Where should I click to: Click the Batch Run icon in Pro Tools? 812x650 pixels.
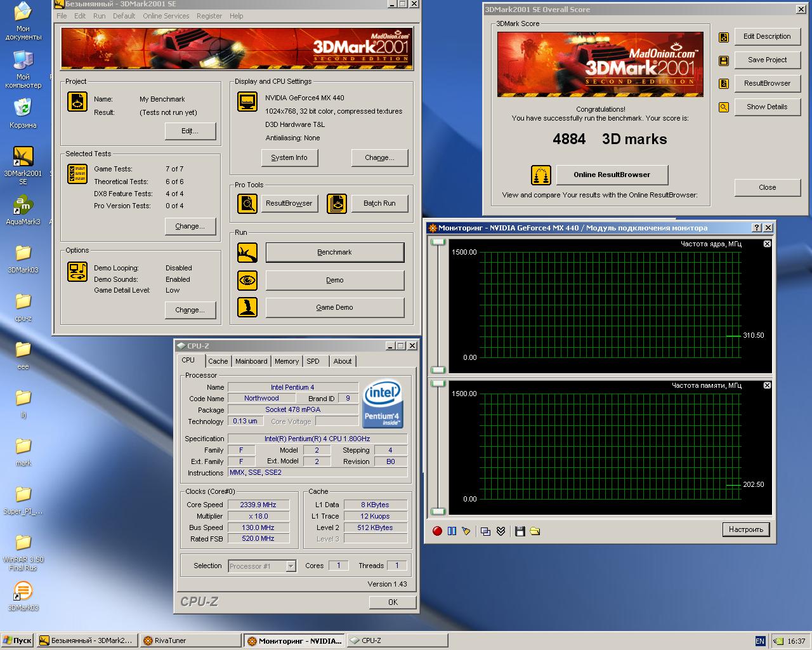[337, 204]
